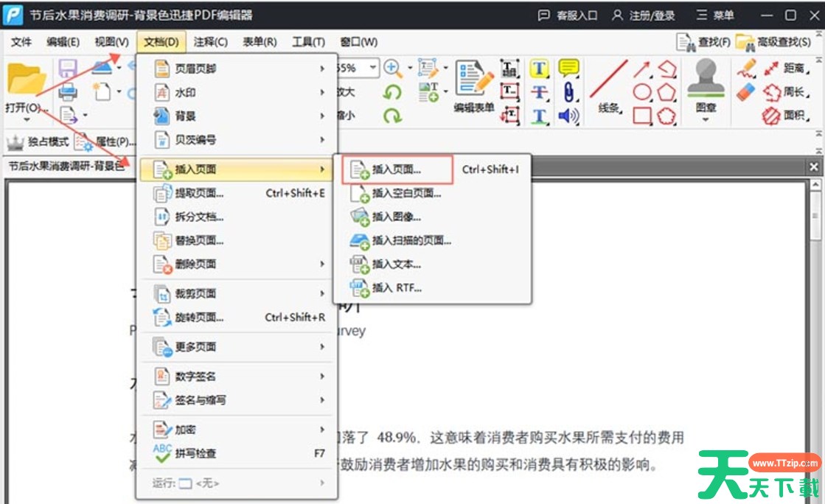Click 查找(F) search button
825x504 pixels.
tap(703, 41)
